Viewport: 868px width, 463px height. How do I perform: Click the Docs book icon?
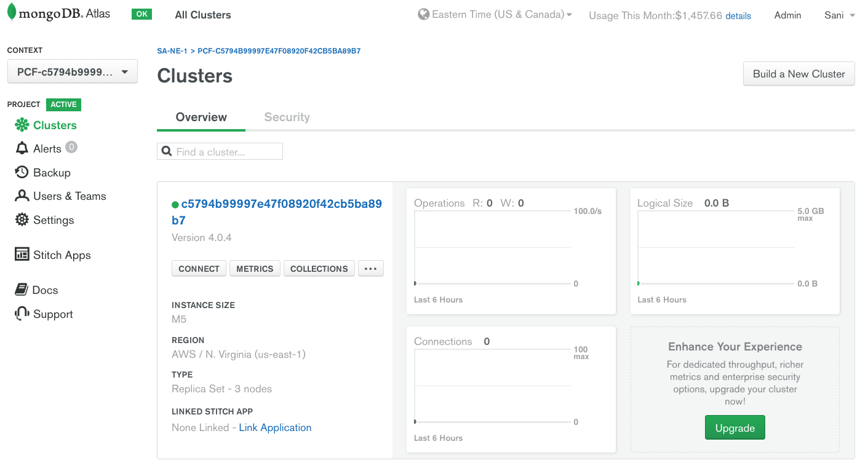tap(22, 290)
